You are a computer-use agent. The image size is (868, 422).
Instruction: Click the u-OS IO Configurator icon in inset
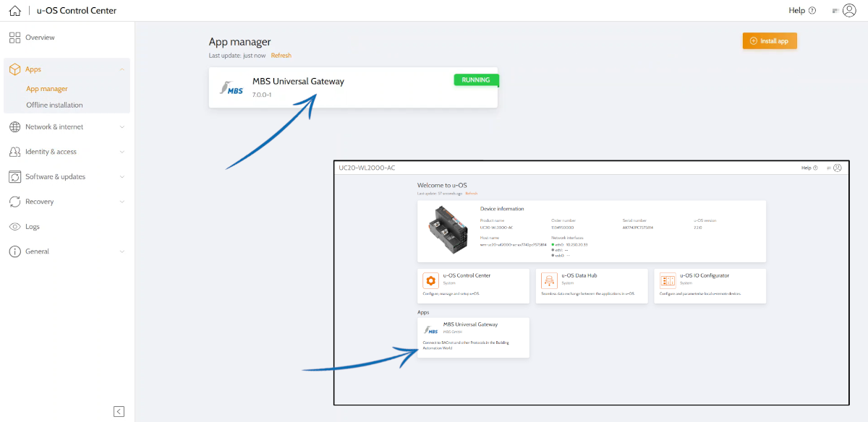coord(667,281)
